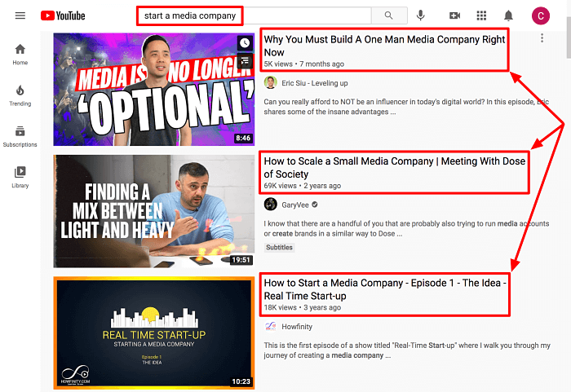
Task: Open 'Finding a Mix' video thumbnail
Action: tap(153, 211)
